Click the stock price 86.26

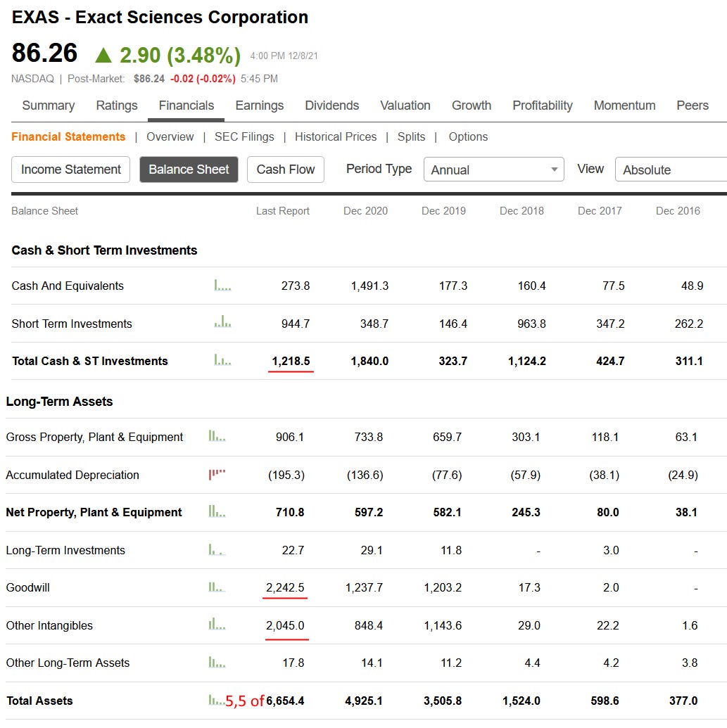click(x=44, y=53)
